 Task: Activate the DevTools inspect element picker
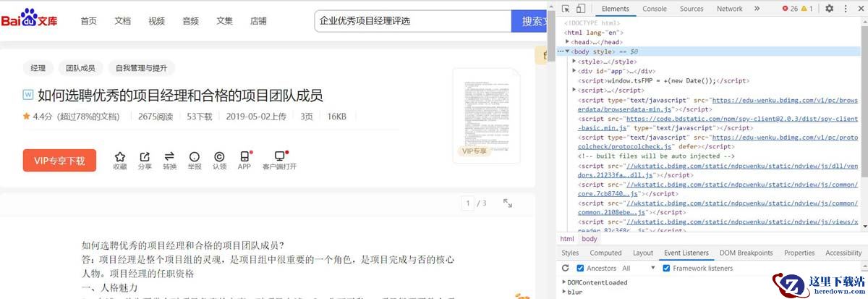click(566, 9)
